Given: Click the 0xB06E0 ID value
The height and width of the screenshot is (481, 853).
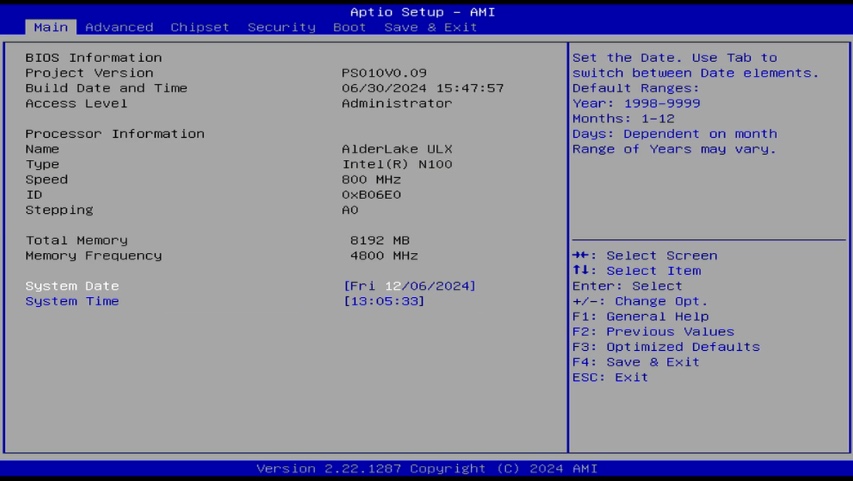Looking at the screenshot, I should pos(371,194).
